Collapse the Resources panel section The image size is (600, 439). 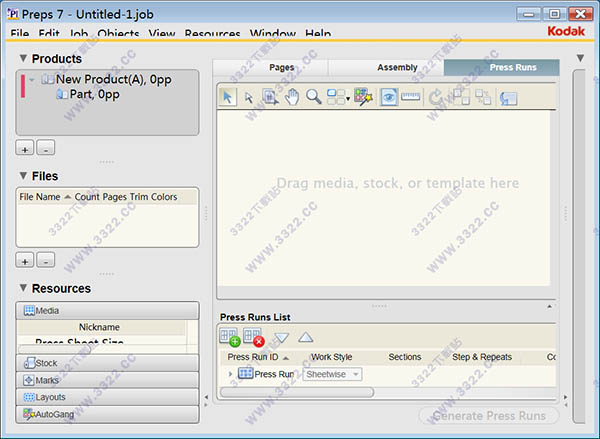click(23, 289)
